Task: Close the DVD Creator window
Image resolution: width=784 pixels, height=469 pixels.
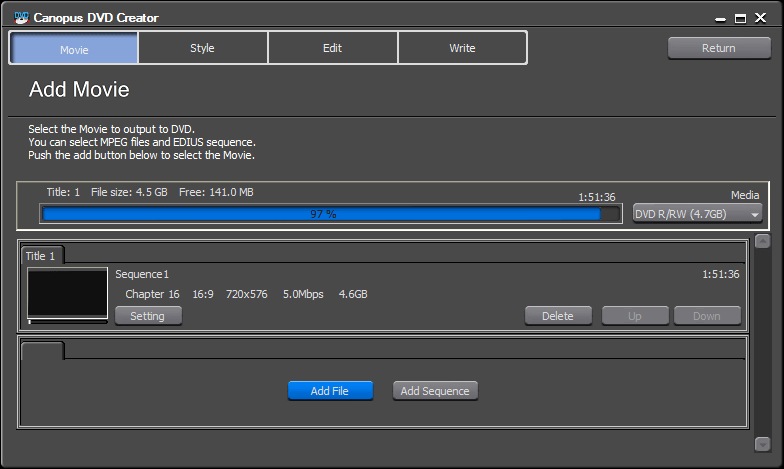Action: tap(760, 18)
